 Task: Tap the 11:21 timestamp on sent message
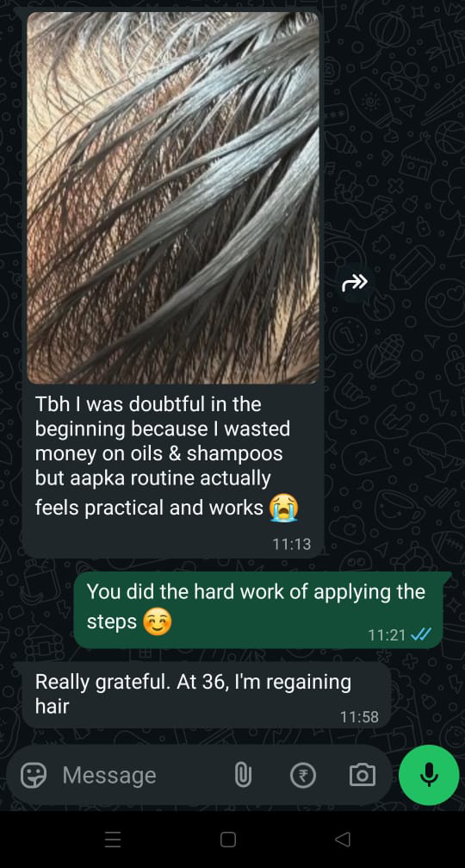pyautogui.click(x=387, y=634)
